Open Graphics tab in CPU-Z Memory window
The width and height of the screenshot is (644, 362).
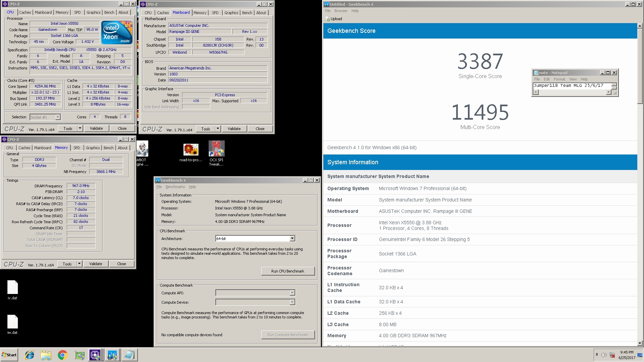[x=93, y=148]
